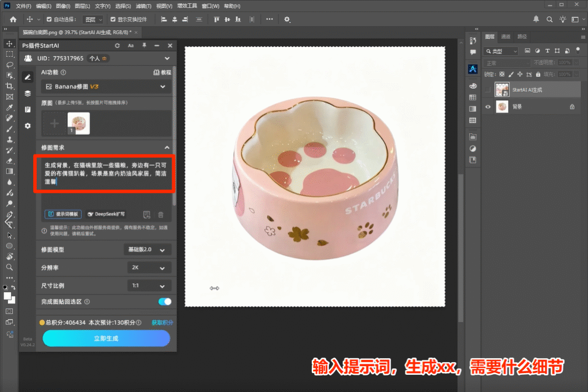Screen dimensions: 588x392
Task: Collapse the 修图需求 section
Action: click(x=167, y=148)
